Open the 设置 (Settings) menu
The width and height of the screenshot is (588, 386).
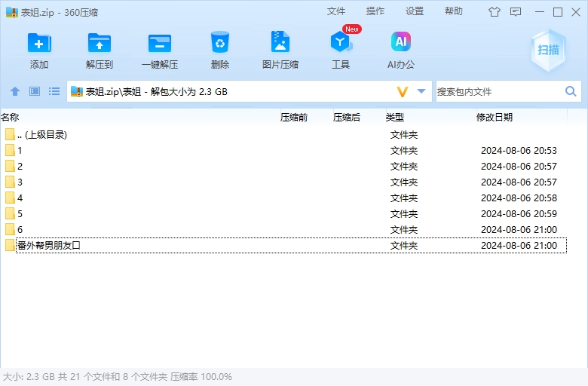[415, 11]
